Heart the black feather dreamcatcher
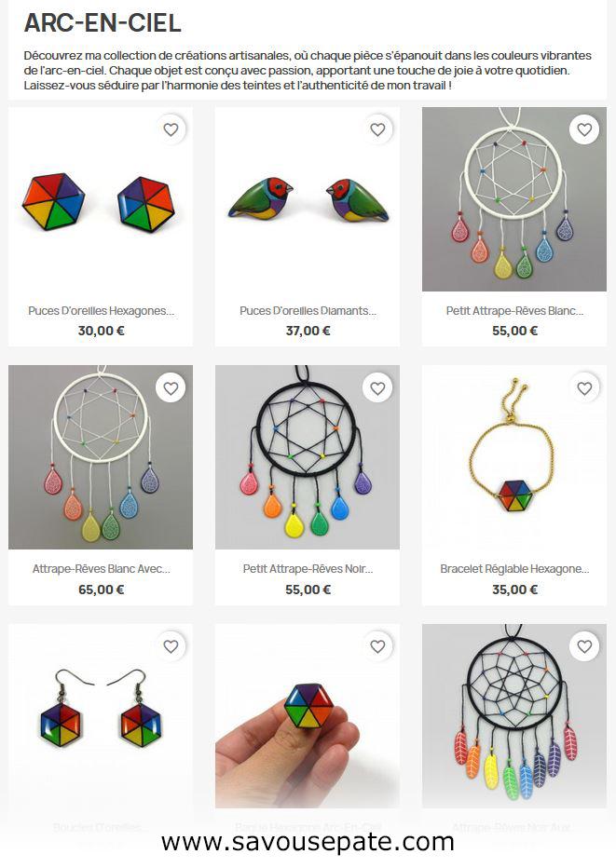The image size is (616, 868). coord(584,646)
